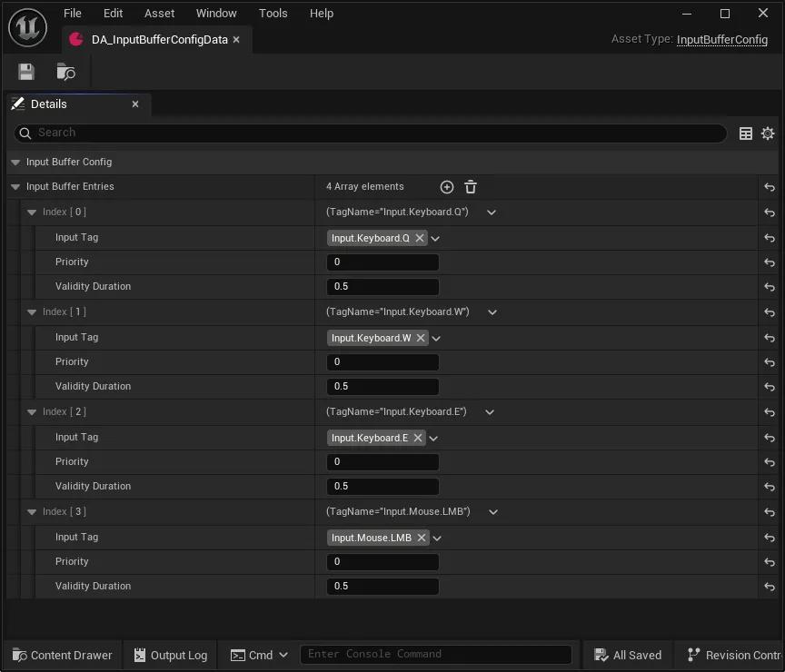Reset Index [0] entry to default

click(770, 212)
